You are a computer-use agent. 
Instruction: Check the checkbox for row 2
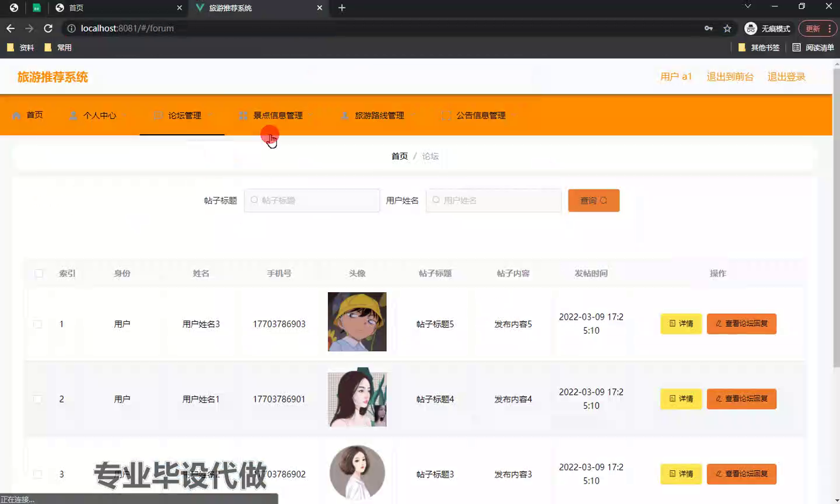point(38,399)
